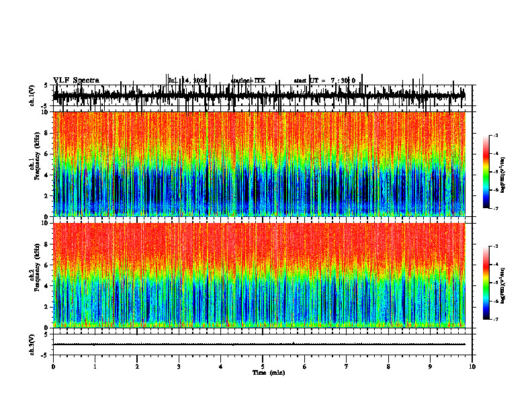Screen dimensions: 532x411
Task: Click the 'station=ITK' header text
Action: pos(248,81)
